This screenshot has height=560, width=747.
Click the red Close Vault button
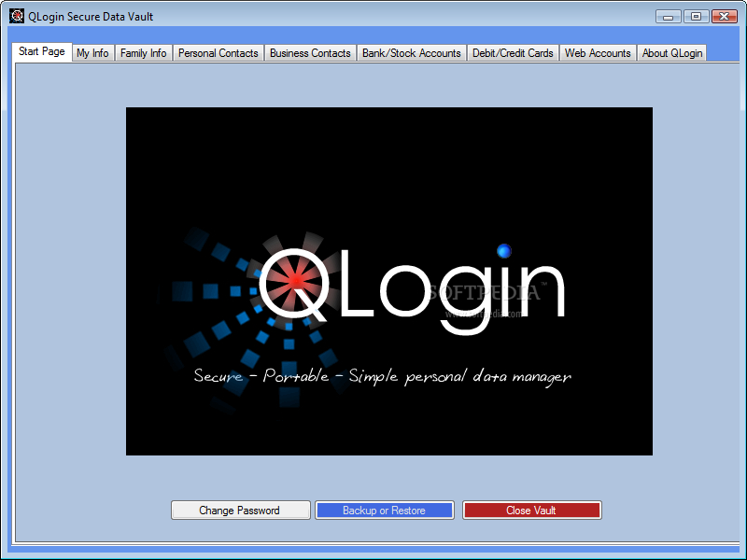[x=531, y=510]
